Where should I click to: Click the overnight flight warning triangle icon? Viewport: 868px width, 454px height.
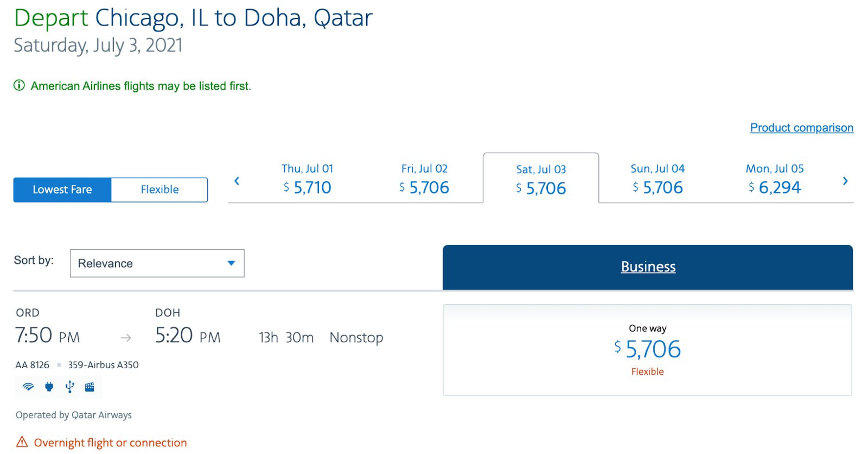coord(22,442)
